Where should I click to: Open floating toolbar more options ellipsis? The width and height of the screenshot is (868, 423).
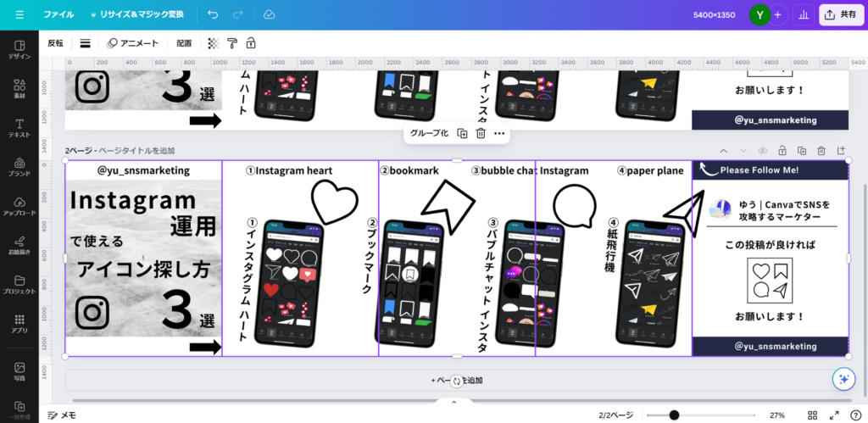click(x=499, y=133)
